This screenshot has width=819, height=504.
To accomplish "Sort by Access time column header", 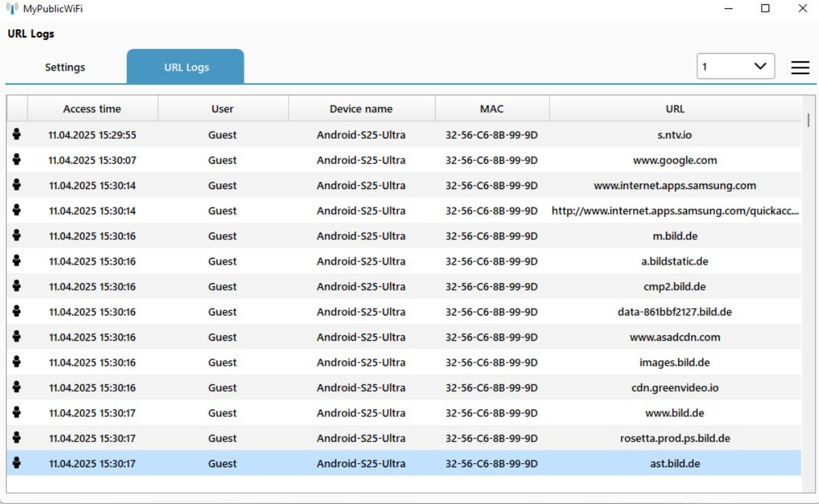I will point(92,109).
